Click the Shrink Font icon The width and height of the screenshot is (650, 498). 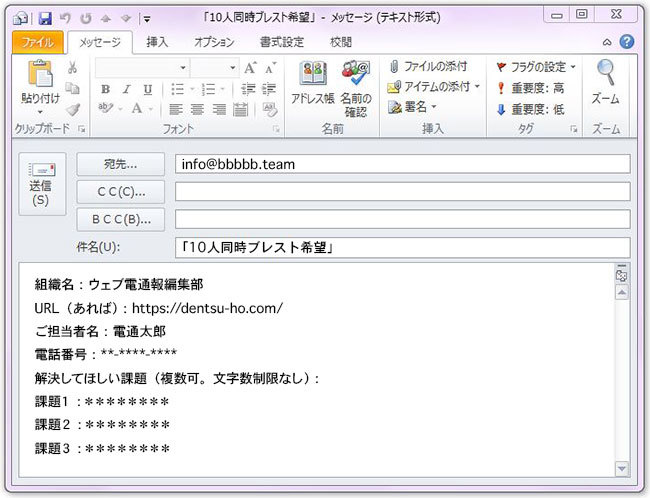coord(270,68)
